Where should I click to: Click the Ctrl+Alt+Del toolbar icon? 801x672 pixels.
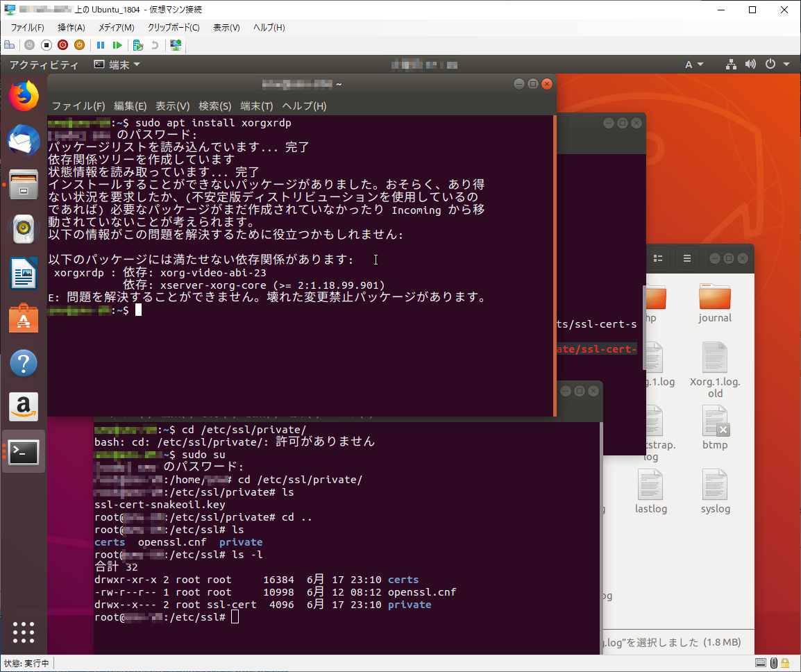point(9,45)
